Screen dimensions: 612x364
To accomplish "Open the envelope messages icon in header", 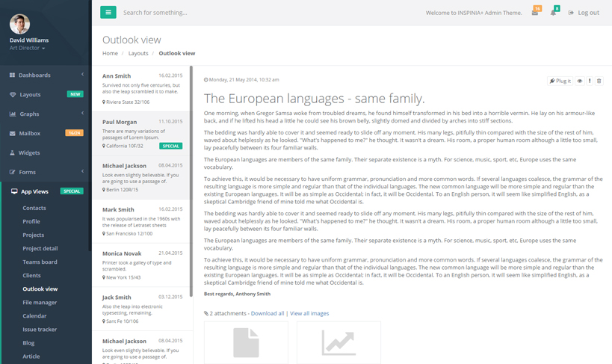I will click(535, 13).
